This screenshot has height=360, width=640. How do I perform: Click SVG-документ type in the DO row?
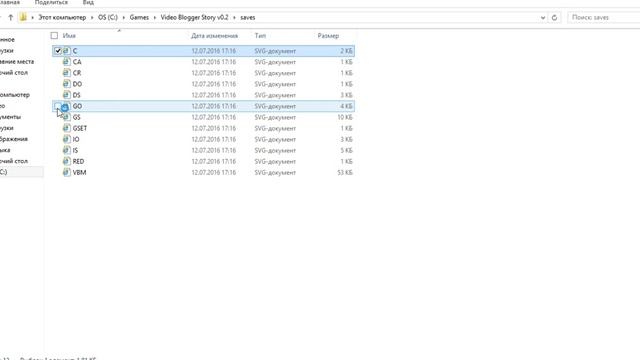(x=275, y=84)
